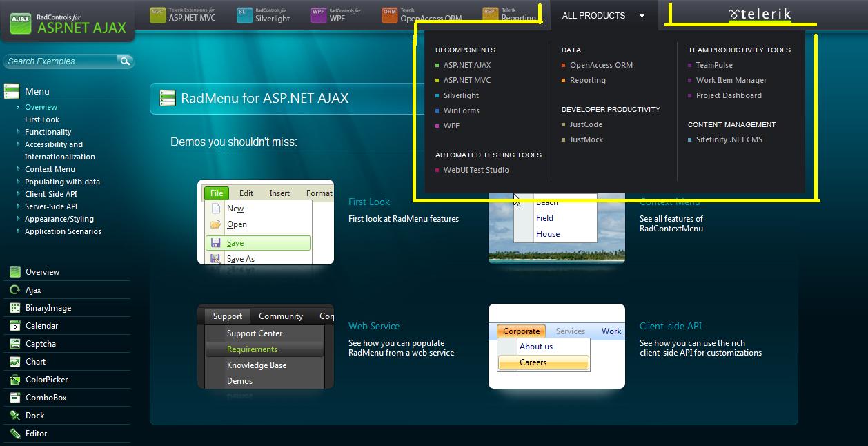Click the Menu icon in sidebar header
868x446 pixels.
[x=11, y=91]
